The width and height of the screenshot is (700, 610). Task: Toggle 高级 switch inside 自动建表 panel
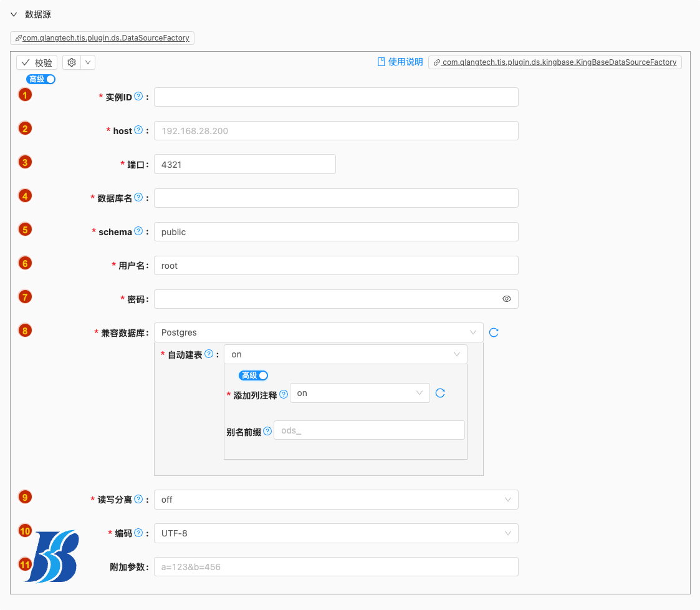click(x=254, y=375)
